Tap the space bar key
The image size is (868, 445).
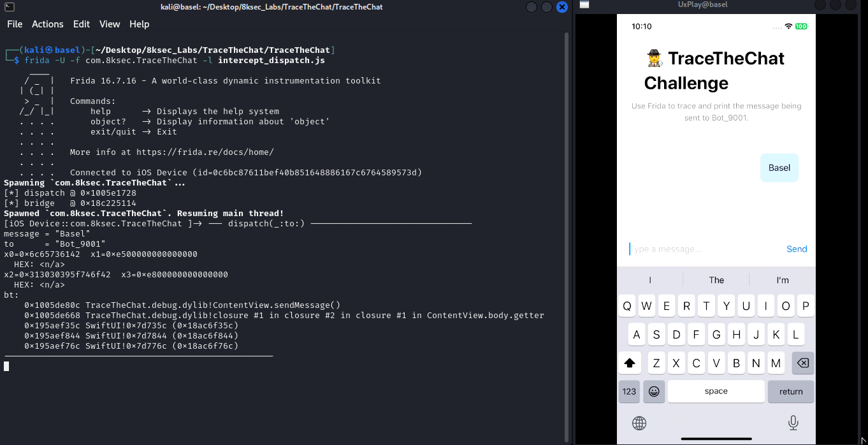(716, 391)
